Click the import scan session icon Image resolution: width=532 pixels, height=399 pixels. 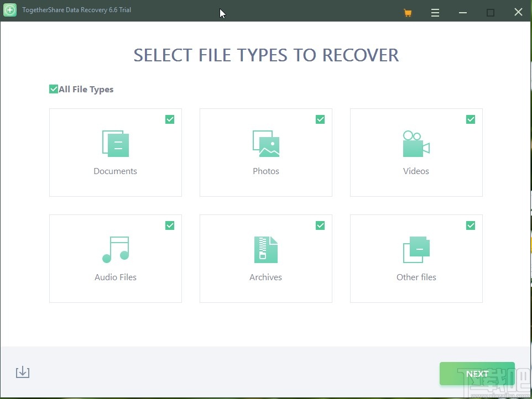23,372
